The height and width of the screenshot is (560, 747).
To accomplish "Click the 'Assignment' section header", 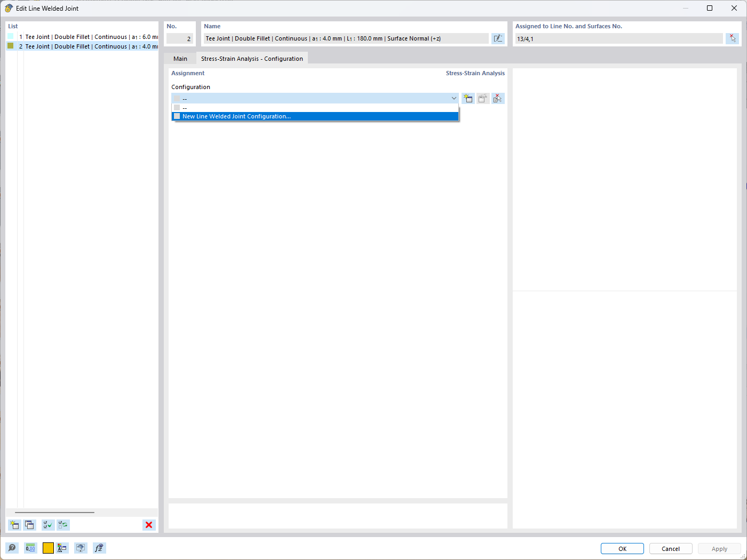I will tap(188, 73).
